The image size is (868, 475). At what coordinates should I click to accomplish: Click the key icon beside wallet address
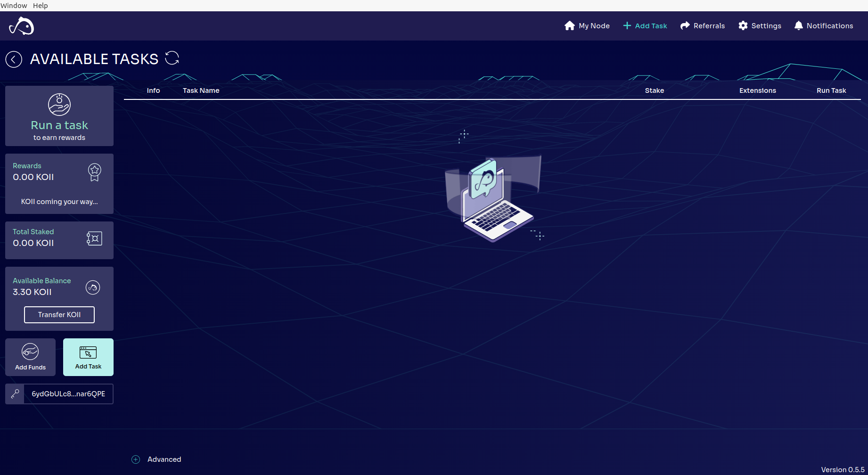click(15, 394)
